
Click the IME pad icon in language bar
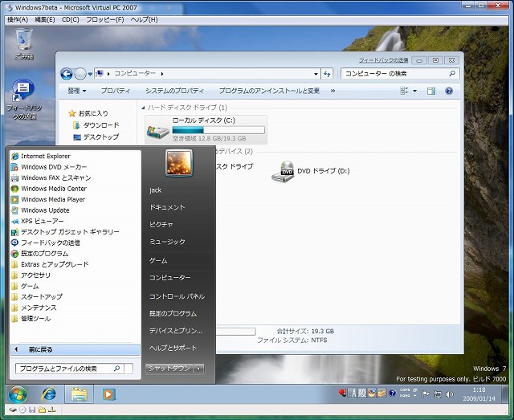(x=372, y=393)
